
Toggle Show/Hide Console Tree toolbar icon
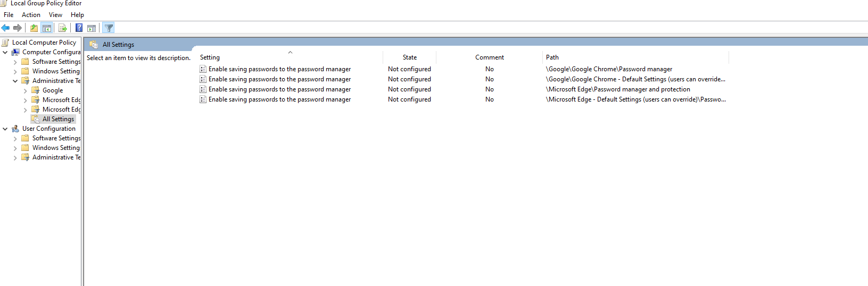click(47, 28)
